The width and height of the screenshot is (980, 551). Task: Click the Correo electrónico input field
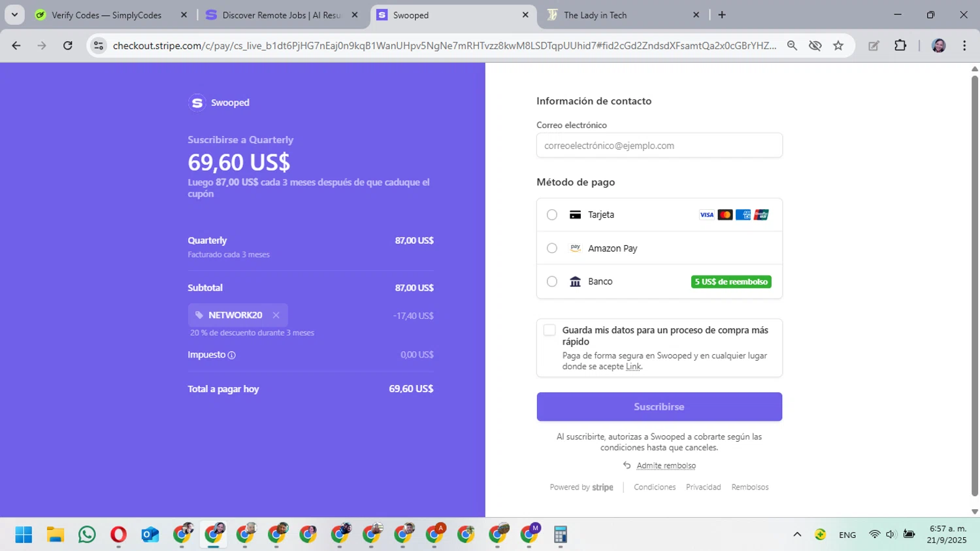click(659, 145)
